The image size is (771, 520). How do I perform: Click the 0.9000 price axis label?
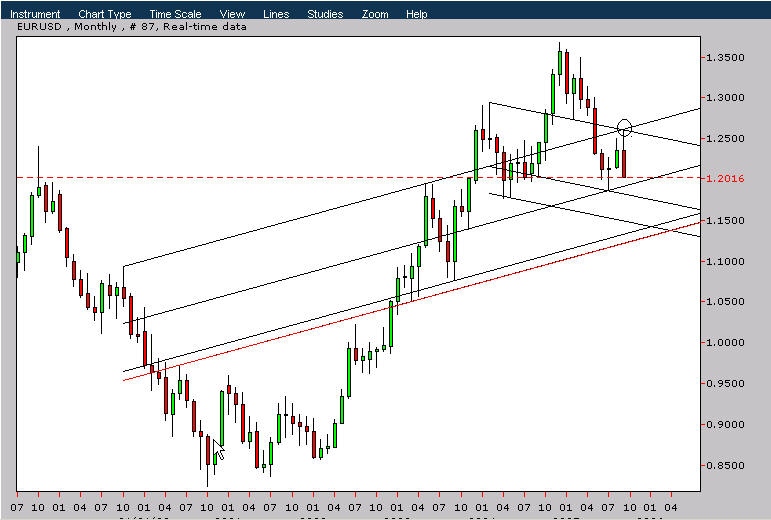click(x=725, y=424)
